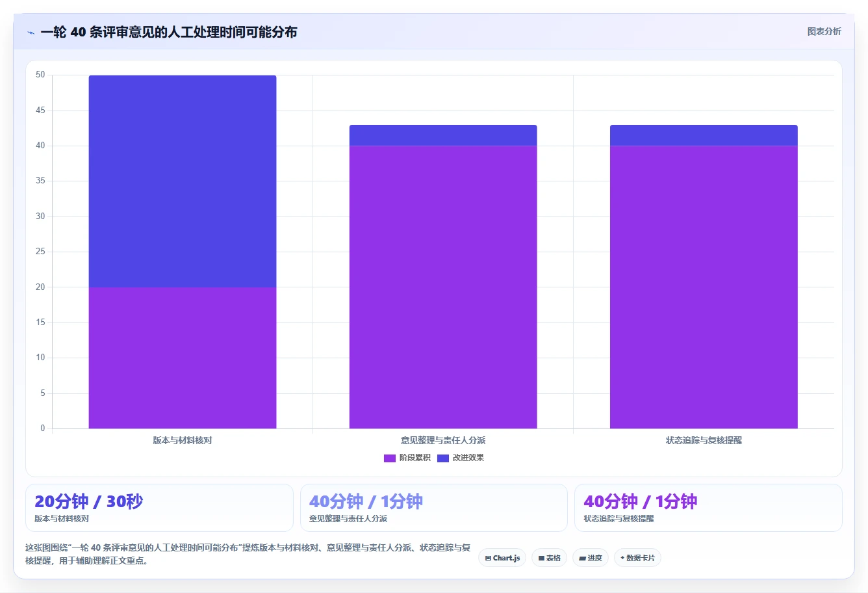Click the lightning icon beside the chart title
The height and width of the screenshot is (593, 868).
pos(31,33)
